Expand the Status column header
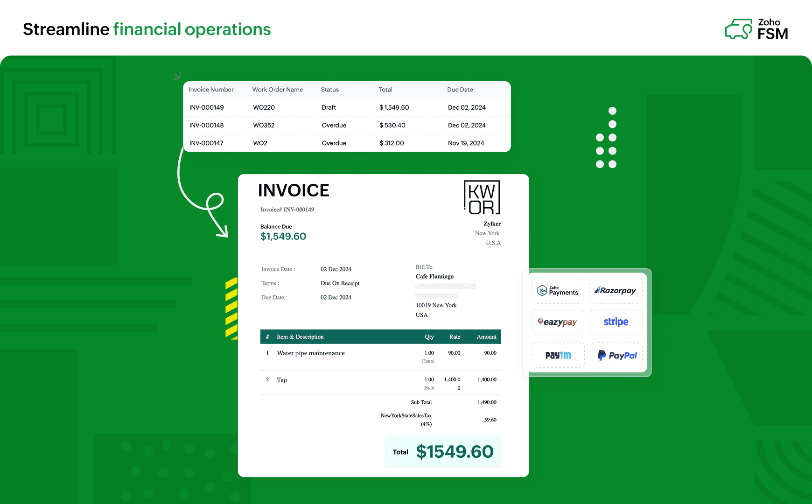812x504 pixels. tap(329, 90)
